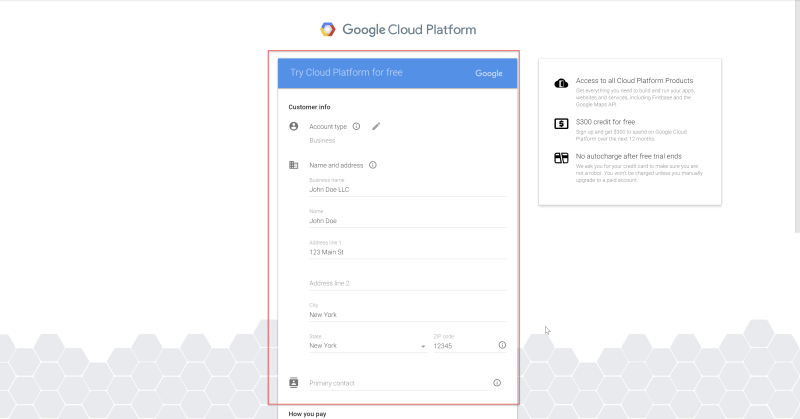Open the Primary contact info icon
This screenshot has height=419, width=800.
point(497,383)
